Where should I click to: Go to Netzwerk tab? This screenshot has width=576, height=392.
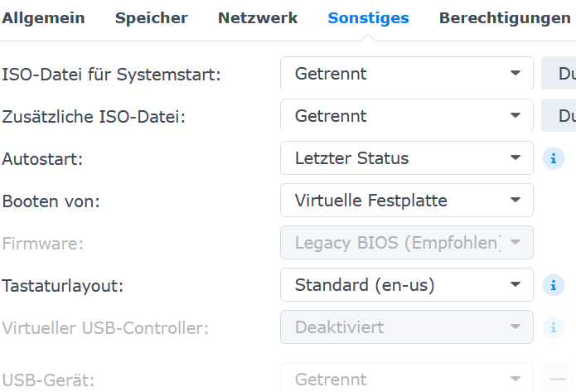click(258, 18)
